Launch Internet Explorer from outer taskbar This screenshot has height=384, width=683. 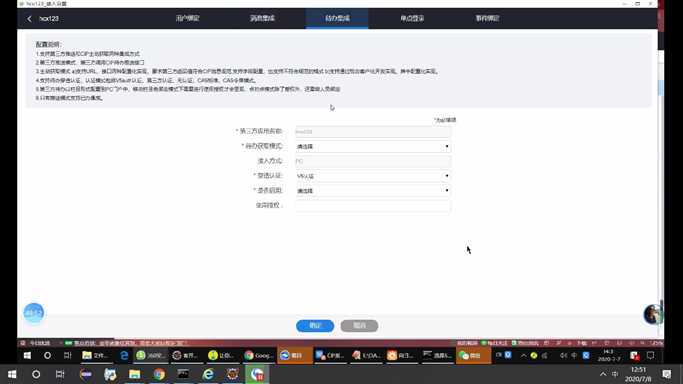208,374
